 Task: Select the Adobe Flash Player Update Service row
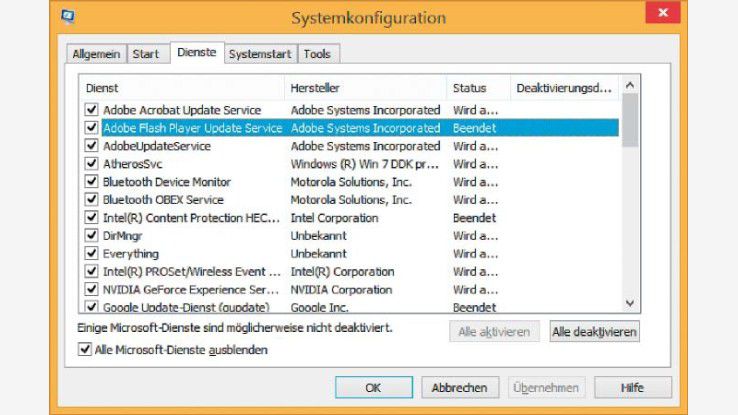193,128
